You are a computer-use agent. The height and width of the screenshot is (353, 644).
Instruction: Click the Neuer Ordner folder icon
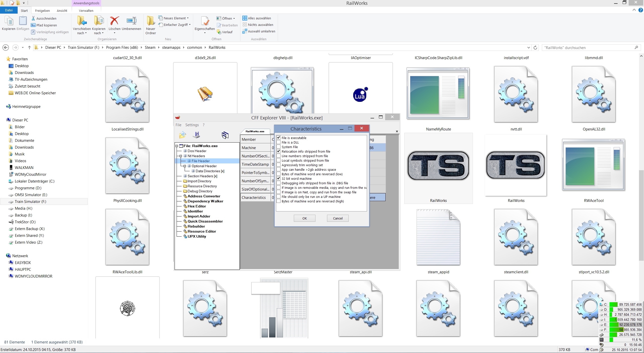click(x=150, y=21)
